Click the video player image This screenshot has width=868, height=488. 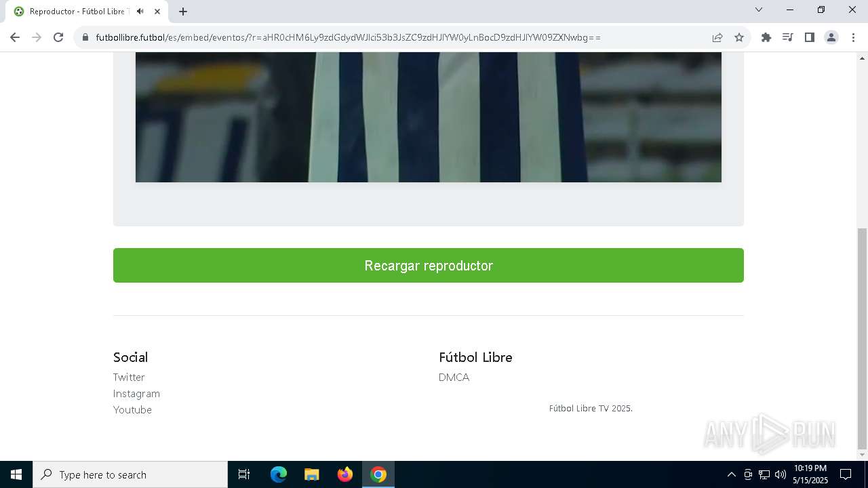429,117
